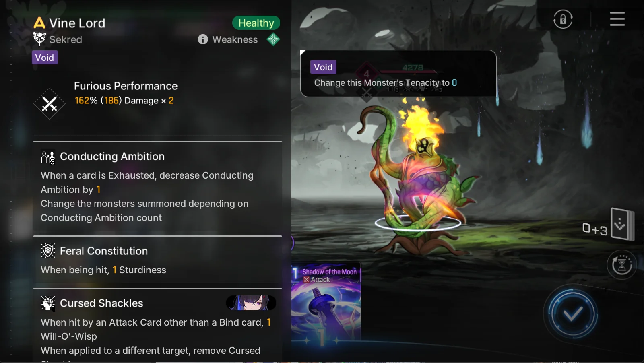Click the hourglass turn timer icon
The height and width of the screenshot is (363, 644).
(x=622, y=265)
